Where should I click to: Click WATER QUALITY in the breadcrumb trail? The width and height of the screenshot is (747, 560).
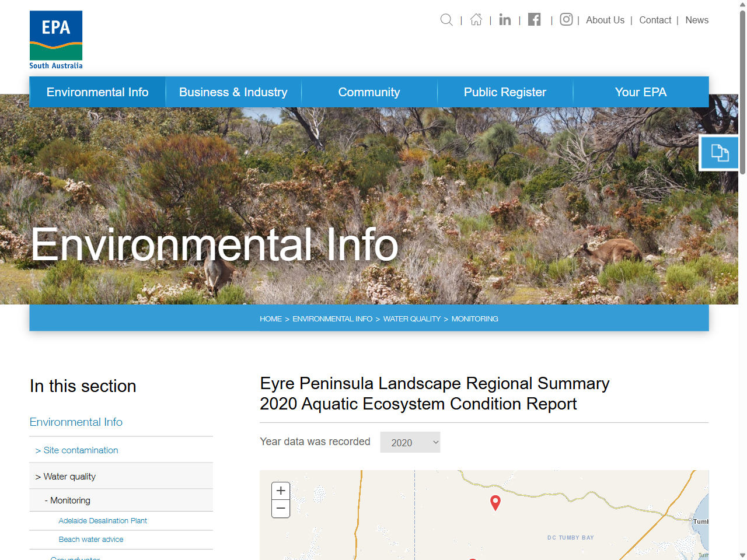point(411,318)
